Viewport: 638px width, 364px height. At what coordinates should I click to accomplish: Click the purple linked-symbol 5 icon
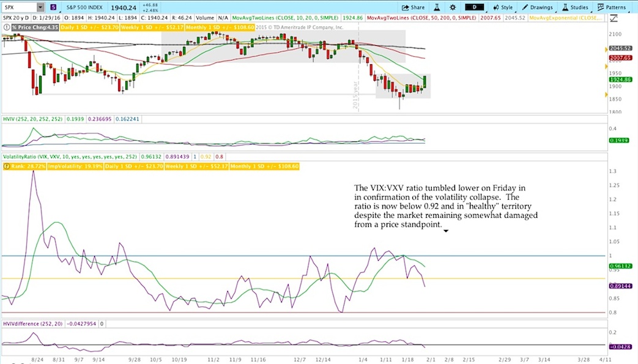point(53,7)
